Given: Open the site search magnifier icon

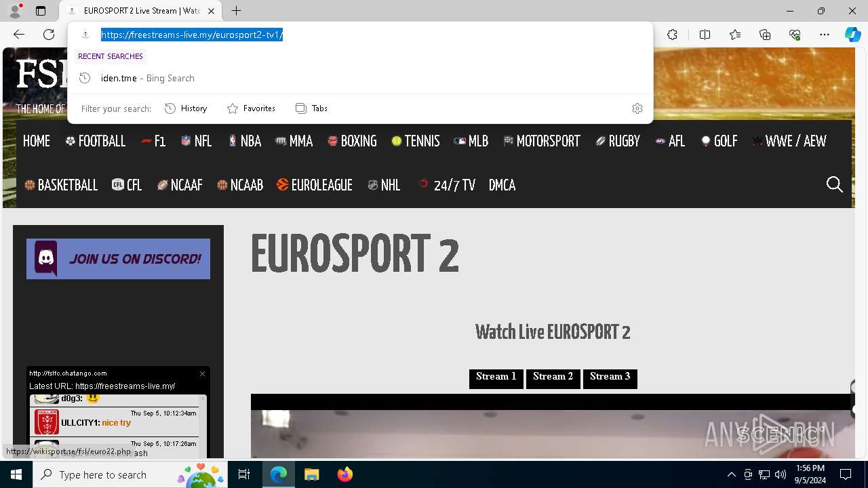Looking at the screenshot, I should point(835,184).
